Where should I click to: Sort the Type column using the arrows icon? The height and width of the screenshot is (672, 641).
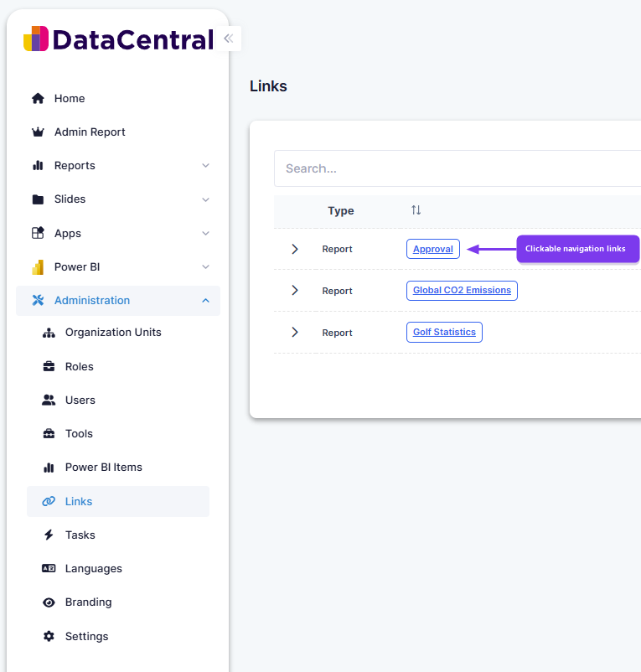[x=416, y=210]
